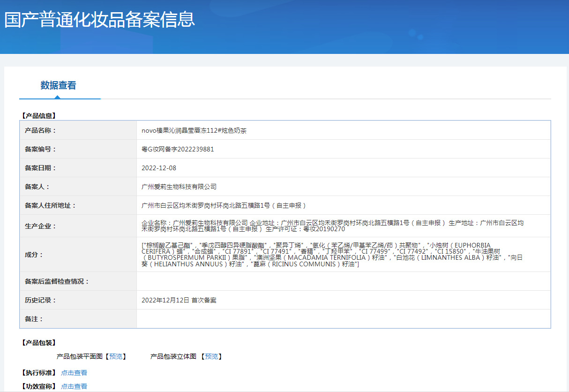Click the 成分 row label
The height and width of the screenshot is (392, 569).
pyautogui.click(x=34, y=255)
